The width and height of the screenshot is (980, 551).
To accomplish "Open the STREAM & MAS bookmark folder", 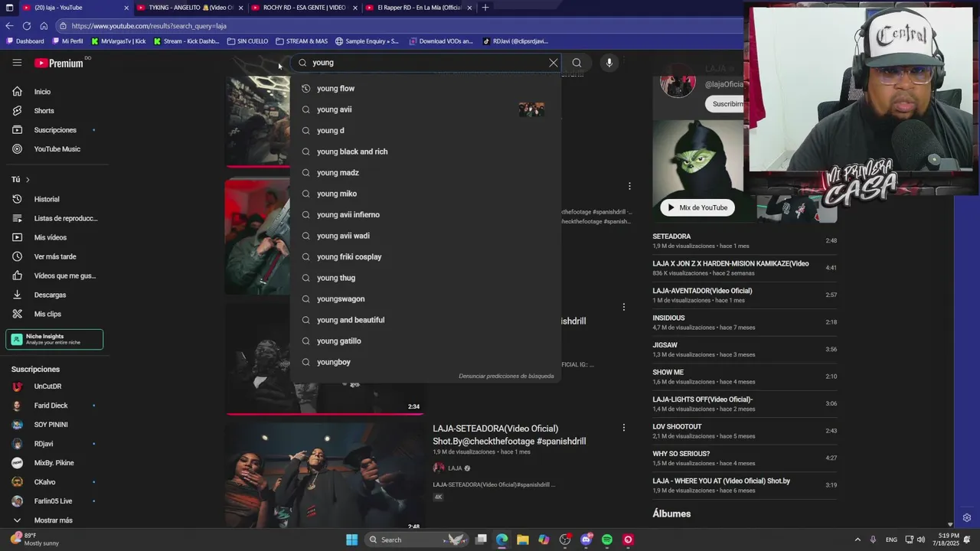I will click(x=302, y=41).
